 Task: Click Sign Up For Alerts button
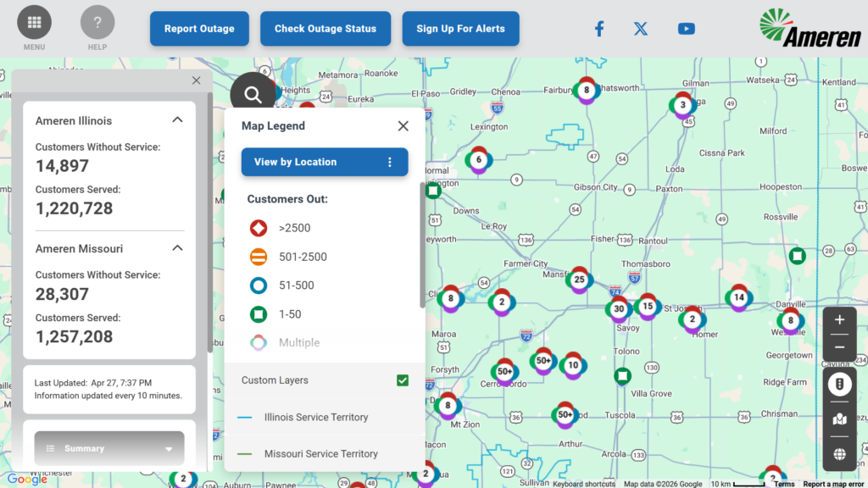460,29
